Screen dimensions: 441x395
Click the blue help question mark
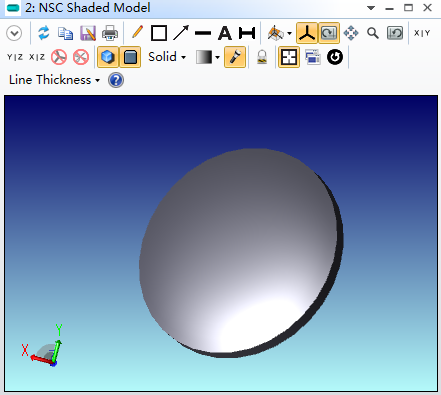tap(116, 80)
